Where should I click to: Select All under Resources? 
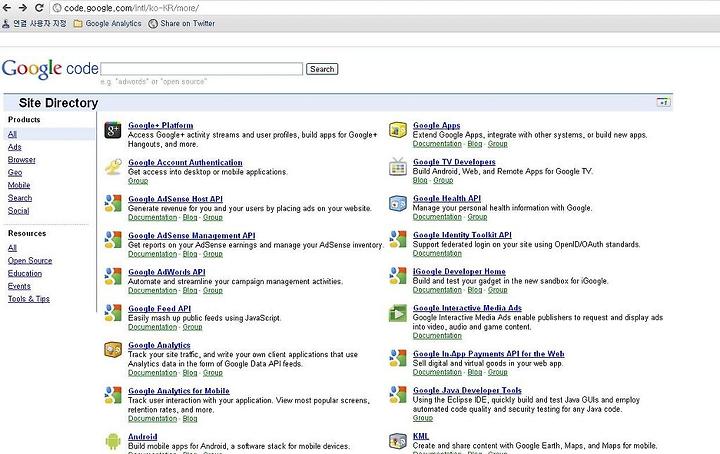click(x=12, y=248)
